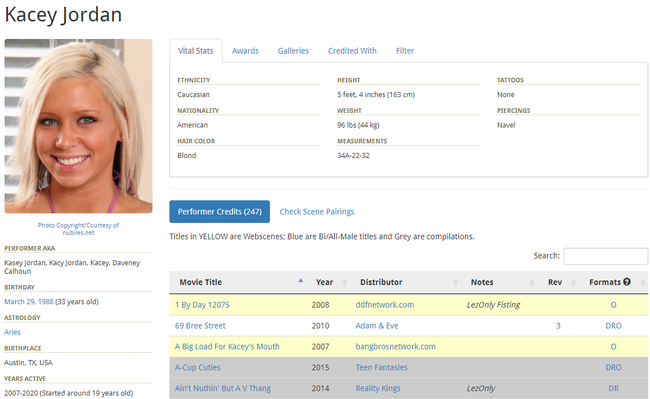Sort table by Year column arrows
The width and height of the screenshot is (650, 399).
click(x=344, y=282)
